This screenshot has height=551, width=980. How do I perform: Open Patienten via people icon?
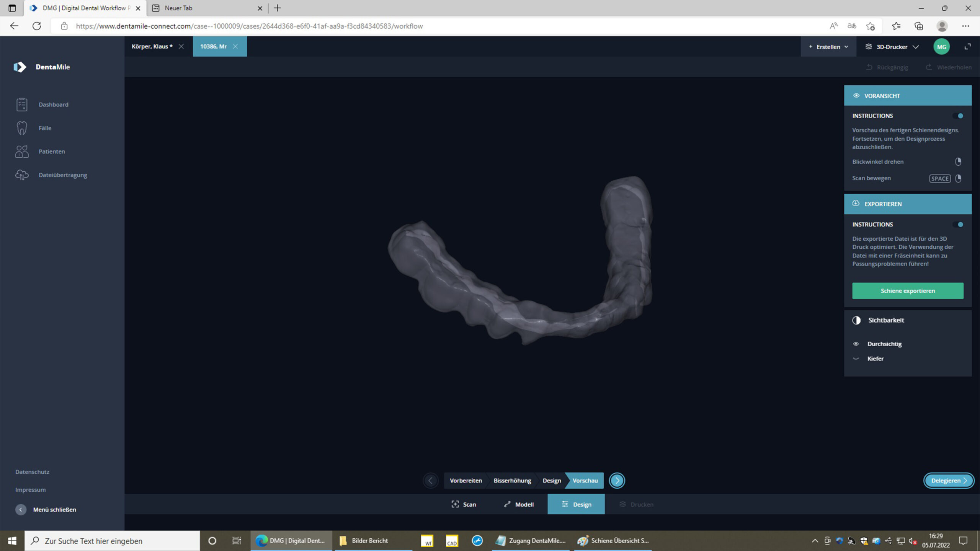pos(22,152)
